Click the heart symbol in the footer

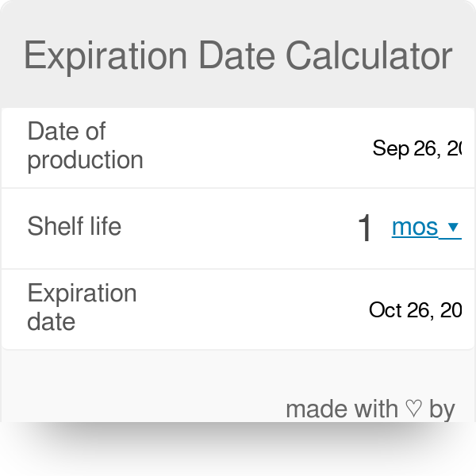[413, 409]
